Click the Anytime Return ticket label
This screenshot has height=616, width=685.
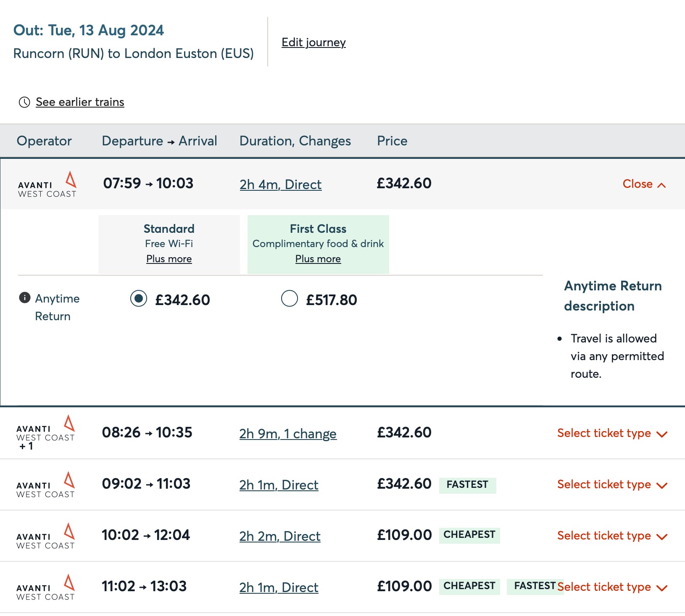coord(57,307)
